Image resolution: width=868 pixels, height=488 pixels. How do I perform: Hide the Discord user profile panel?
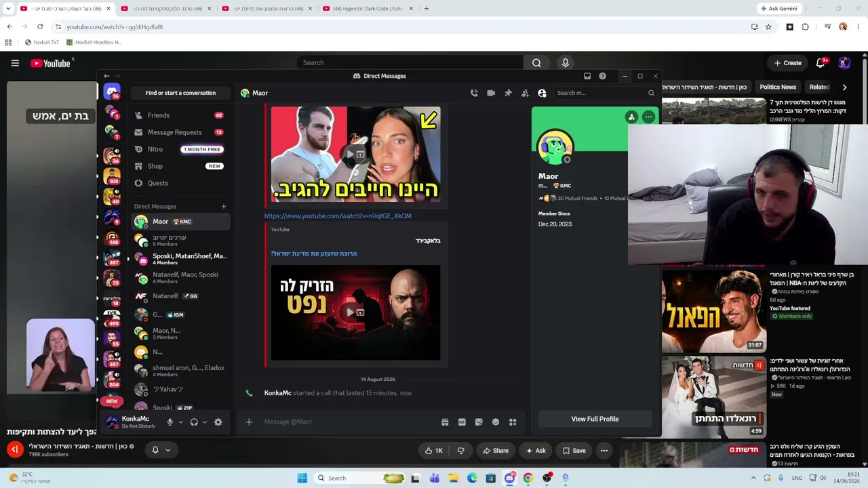point(542,93)
